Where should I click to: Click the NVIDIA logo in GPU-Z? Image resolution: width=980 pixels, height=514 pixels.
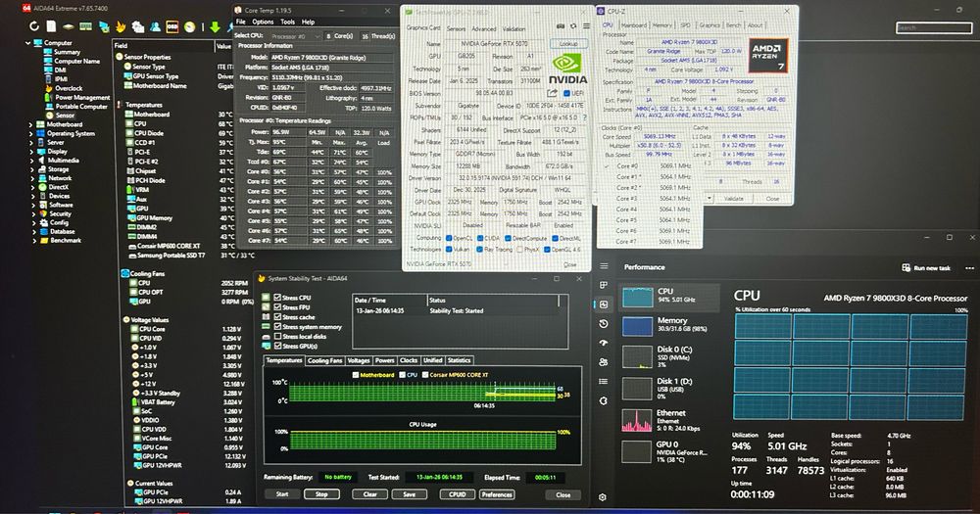click(567, 69)
